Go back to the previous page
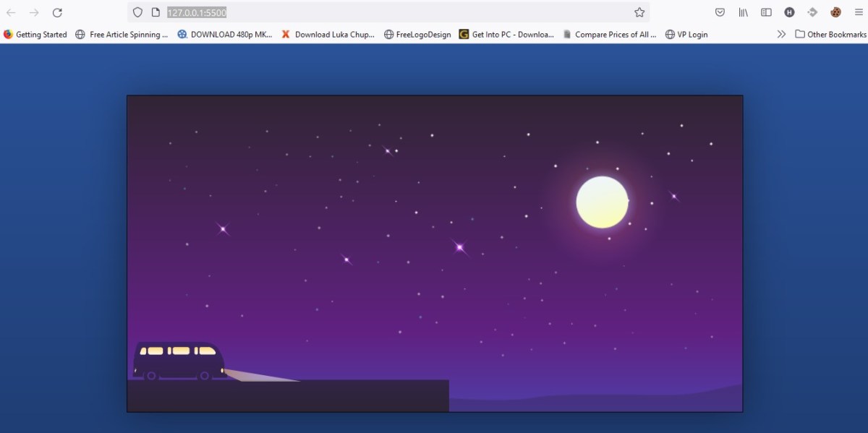868x433 pixels. [11, 12]
